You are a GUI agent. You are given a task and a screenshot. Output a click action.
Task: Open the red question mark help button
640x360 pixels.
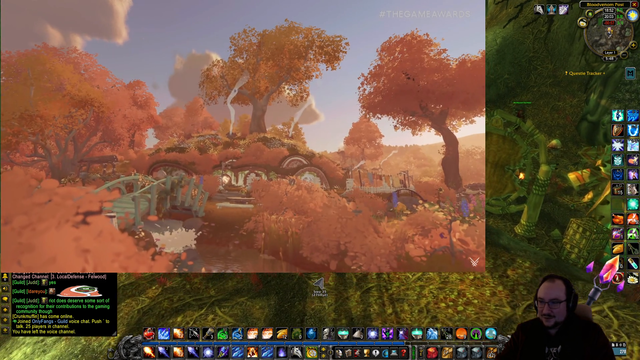(403, 353)
